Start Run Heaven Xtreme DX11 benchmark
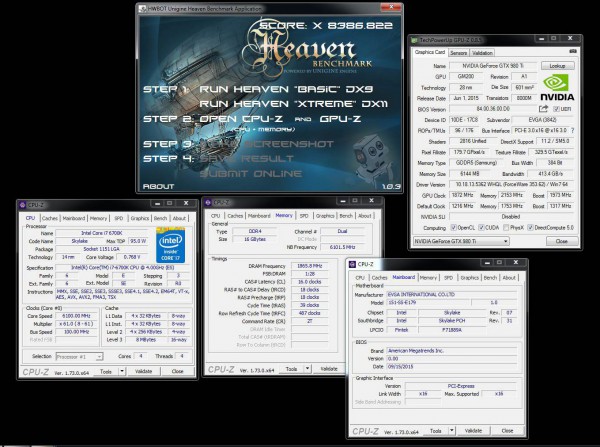Image resolution: width=600 pixels, height=447 pixels. [293, 104]
